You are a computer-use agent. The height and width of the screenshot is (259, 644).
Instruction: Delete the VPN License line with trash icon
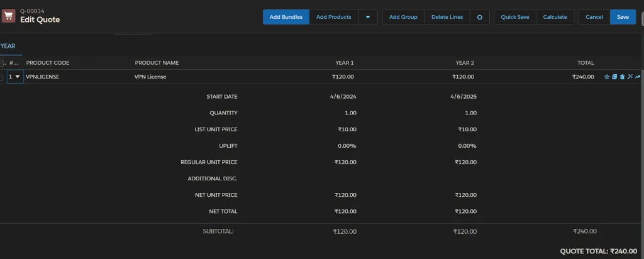pos(622,77)
